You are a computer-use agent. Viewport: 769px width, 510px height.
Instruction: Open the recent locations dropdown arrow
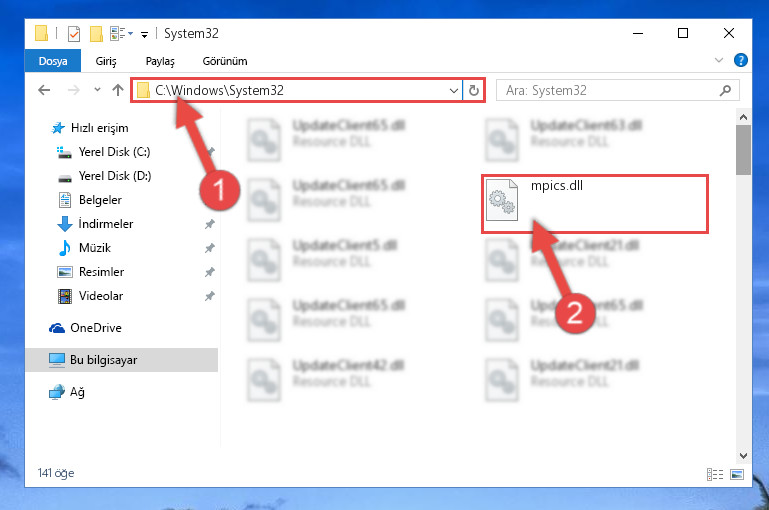(97, 90)
